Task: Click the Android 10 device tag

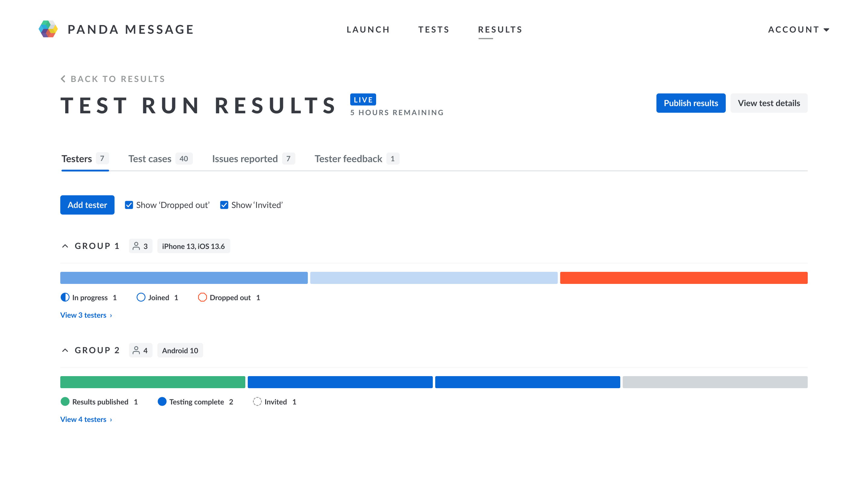Action: point(180,350)
